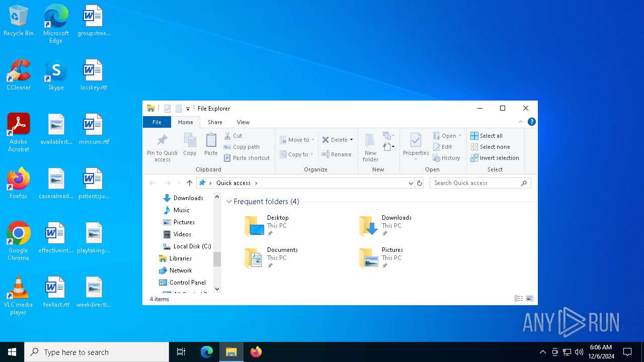Click the volume speaker tray icon

(x=579, y=352)
